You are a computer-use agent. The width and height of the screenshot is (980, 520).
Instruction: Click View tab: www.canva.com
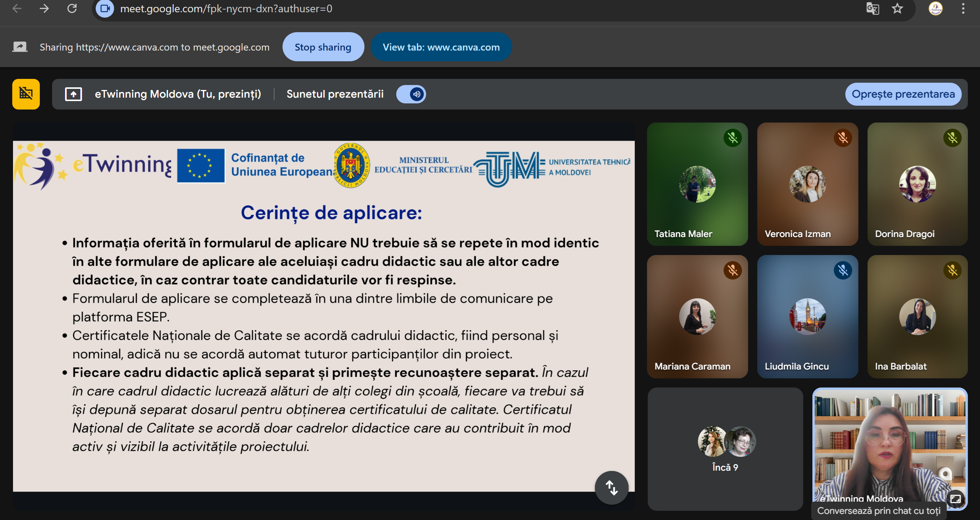coord(441,47)
